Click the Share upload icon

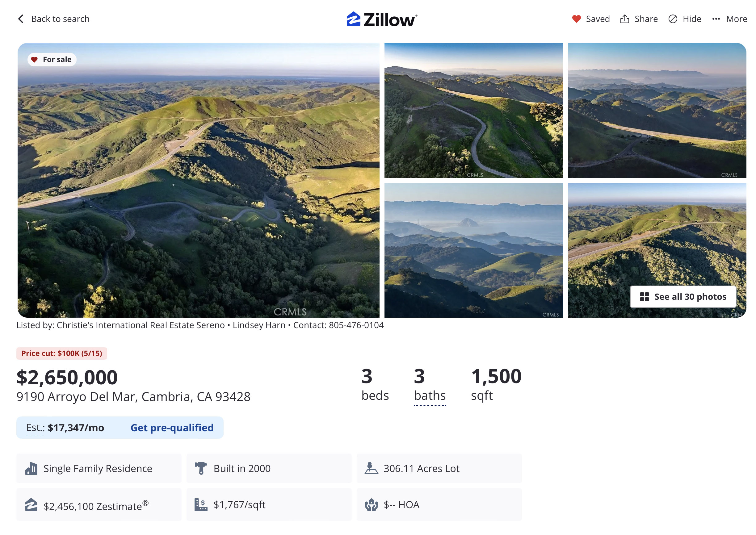624,19
